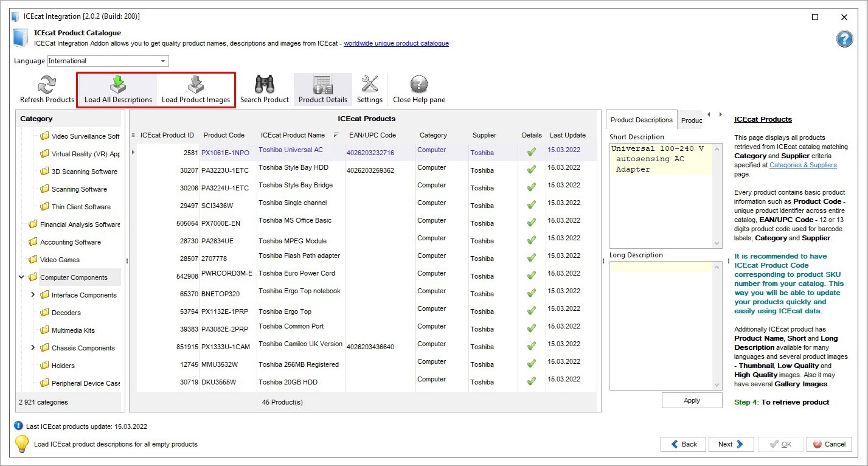Click the Video Surveillance Software folder icon
The image size is (868, 466).
click(x=44, y=136)
